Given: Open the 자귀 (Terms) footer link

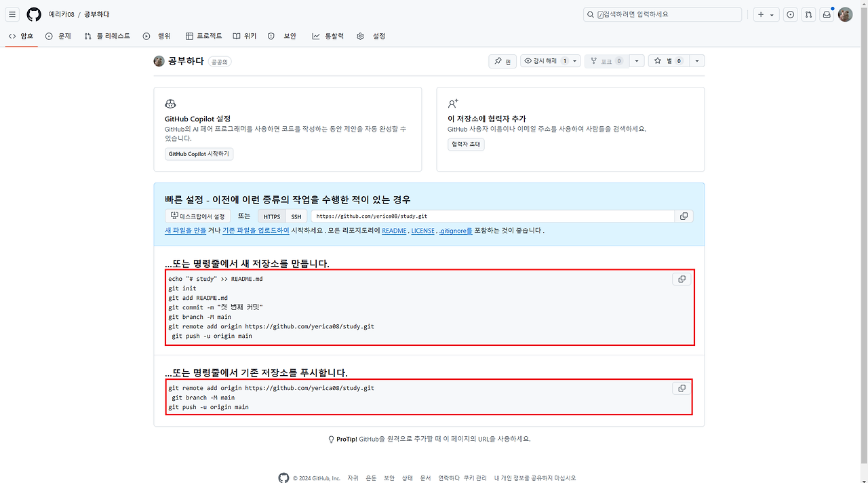Looking at the screenshot, I should point(353,478).
